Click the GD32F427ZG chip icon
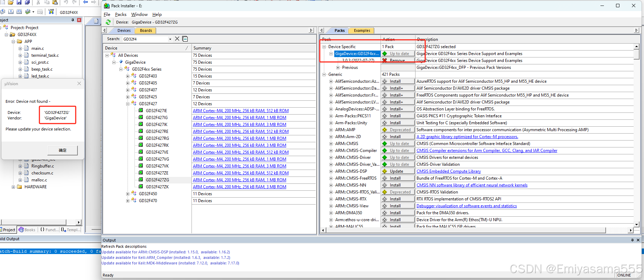Viewport: 644px width, 280px height. [141, 180]
